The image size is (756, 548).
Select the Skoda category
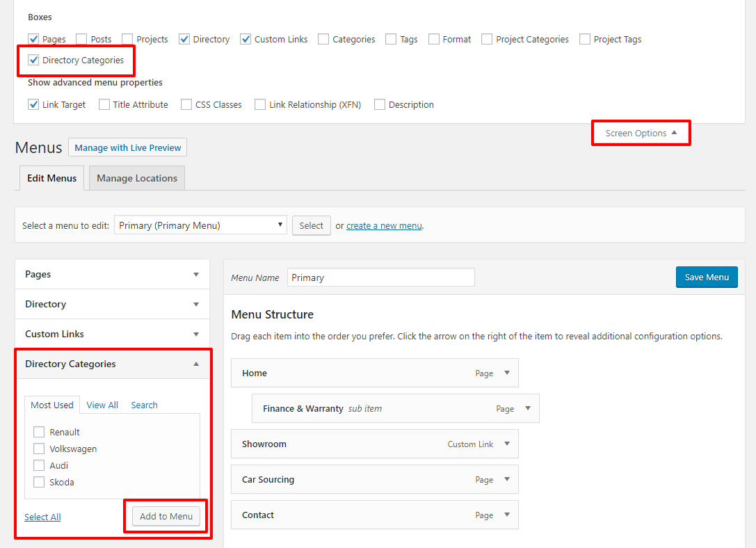pyautogui.click(x=39, y=481)
